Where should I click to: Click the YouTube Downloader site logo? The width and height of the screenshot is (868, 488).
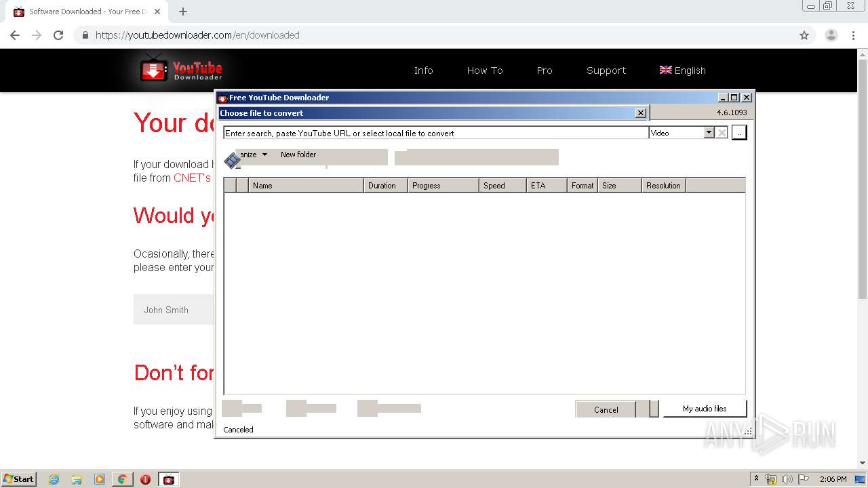coord(182,68)
